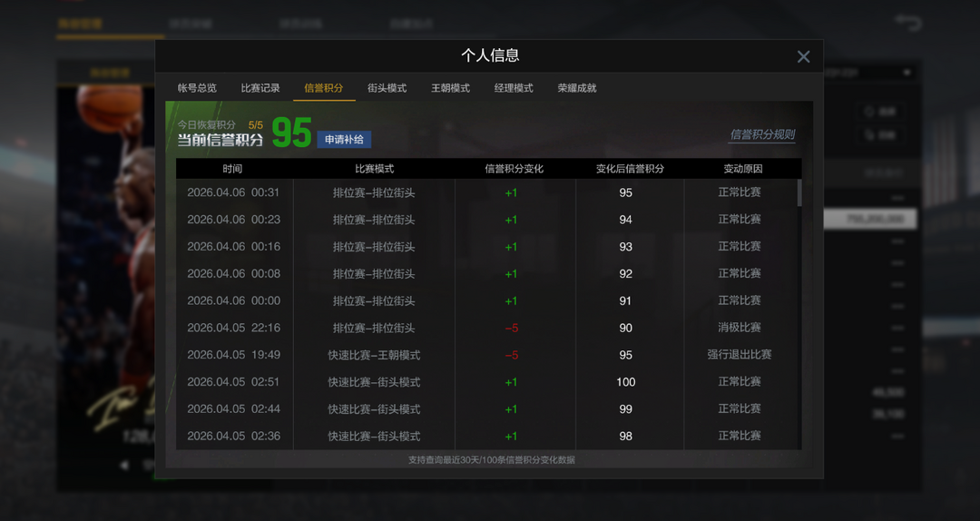The image size is (980, 521).
Task: Open the 信誉积分规则 link
Action: [762, 134]
